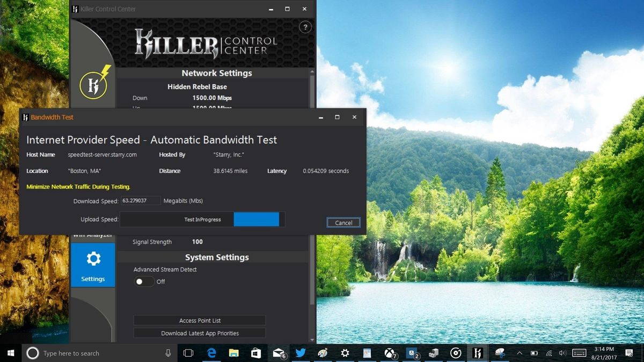Viewport: 644px width, 362px height.
Task: Click the distance value 38.6145 miles
Action: point(230,171)
